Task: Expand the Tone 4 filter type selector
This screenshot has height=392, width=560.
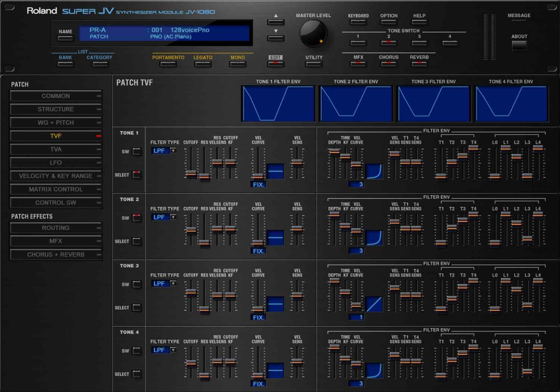Action: pyautogui.click(x=173, y=350)
